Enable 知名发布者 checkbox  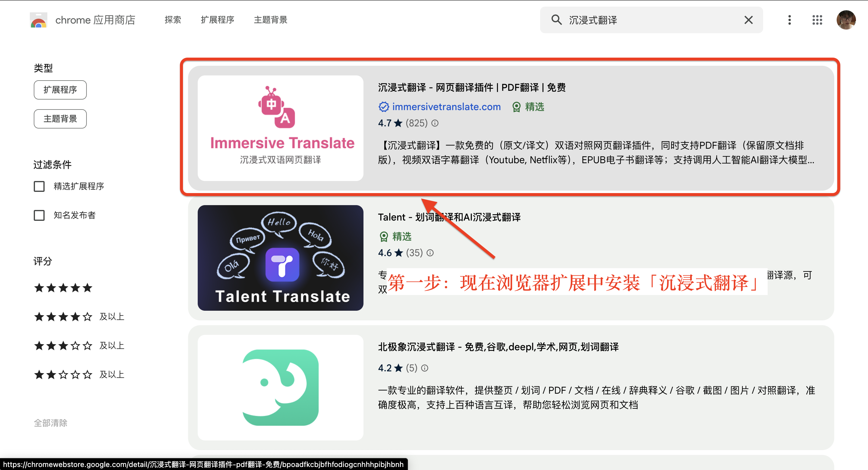39,215
